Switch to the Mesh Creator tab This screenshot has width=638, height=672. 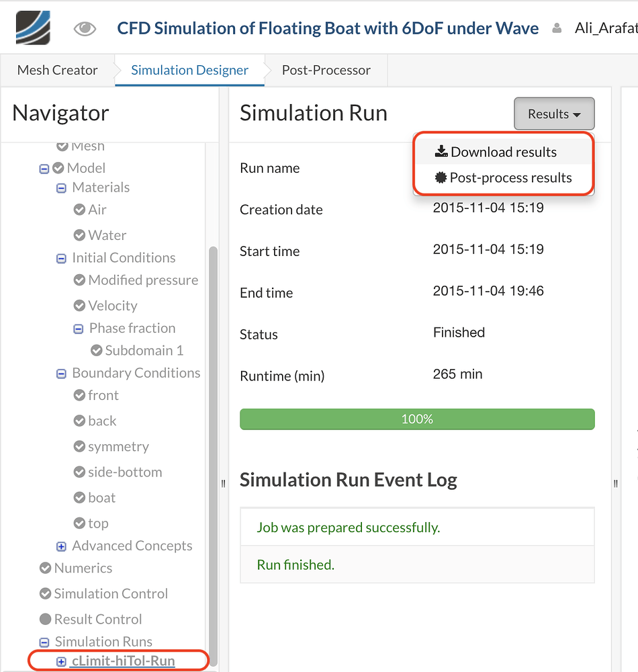(58, 70)
